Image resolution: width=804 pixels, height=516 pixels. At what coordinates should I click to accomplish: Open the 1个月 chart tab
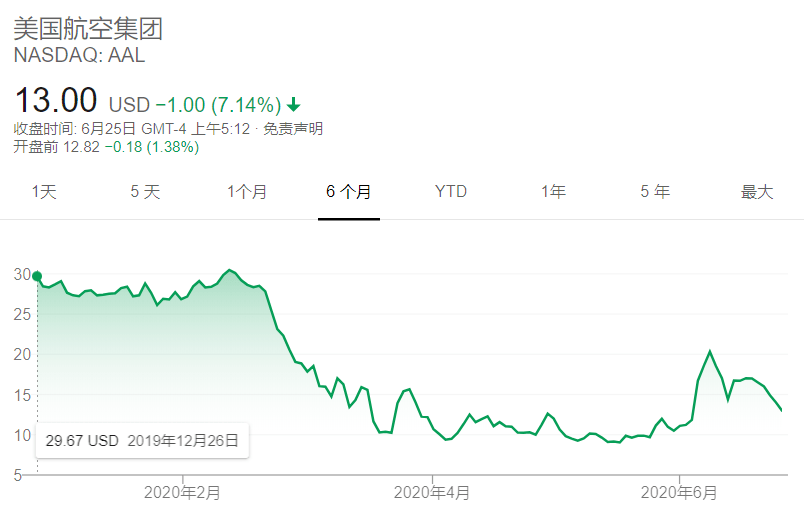[x=247, y=192]
